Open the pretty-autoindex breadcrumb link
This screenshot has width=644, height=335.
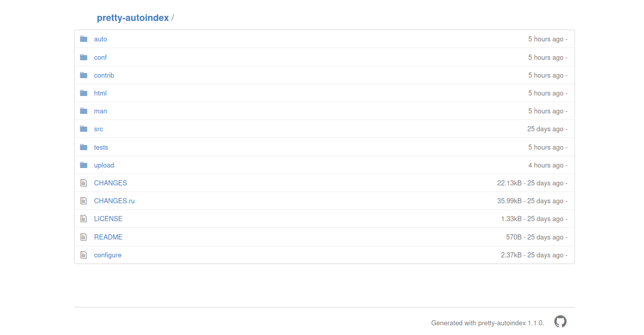[132, 18]
